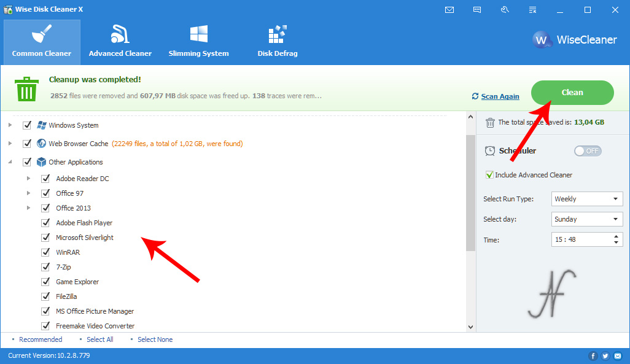The height and width of the screenshot is (364, 630).
Task: Decrease the time with down stepper
Action: 616,242
